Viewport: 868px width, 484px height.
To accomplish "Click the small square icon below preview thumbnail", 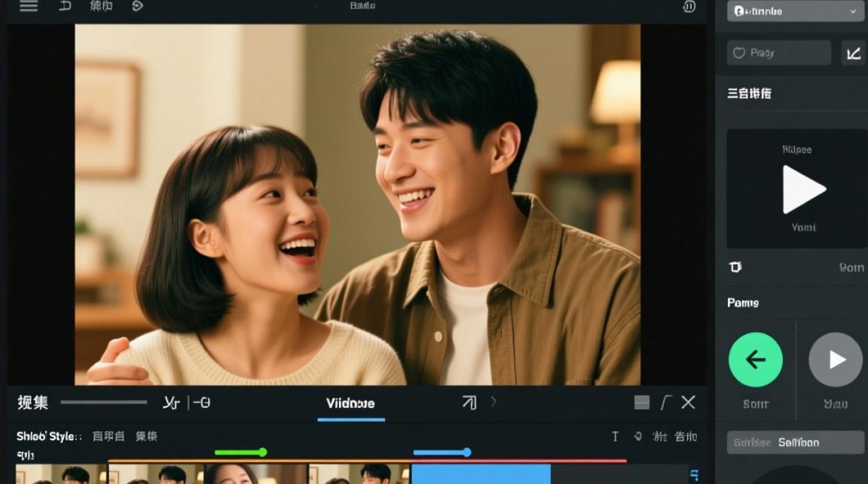I will (735, 267).
